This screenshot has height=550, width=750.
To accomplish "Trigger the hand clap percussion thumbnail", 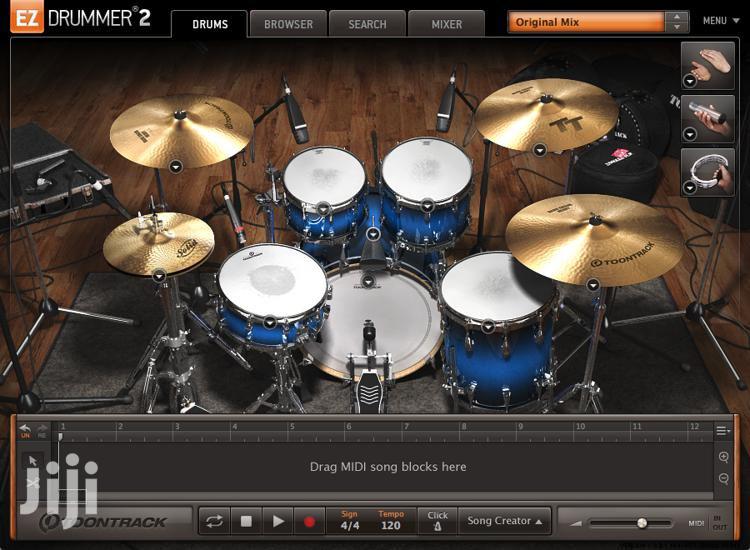I will point(707,66).
